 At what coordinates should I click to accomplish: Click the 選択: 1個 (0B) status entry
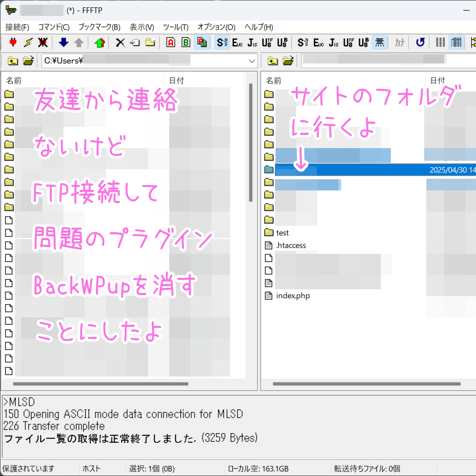152,469
